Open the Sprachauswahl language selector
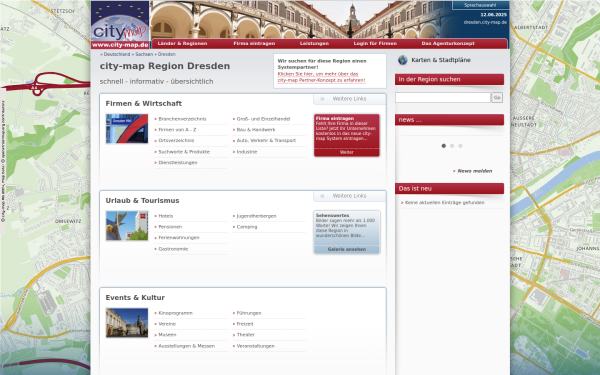Screen dimensions: 600x375 480,5
